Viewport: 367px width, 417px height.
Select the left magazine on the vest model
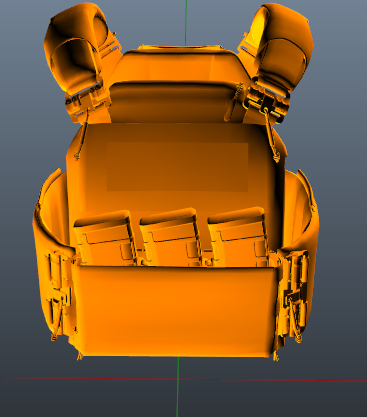coord(105,238)
